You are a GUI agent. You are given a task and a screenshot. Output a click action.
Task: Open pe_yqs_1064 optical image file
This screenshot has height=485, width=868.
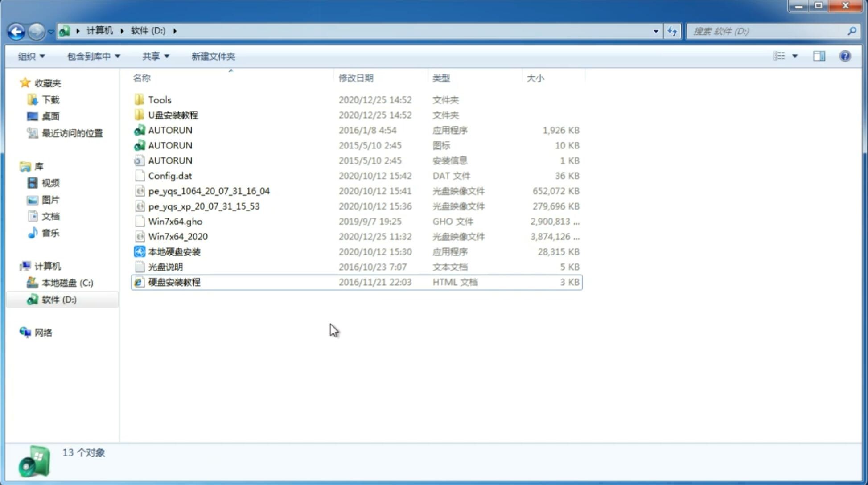[x=209, y=191]
